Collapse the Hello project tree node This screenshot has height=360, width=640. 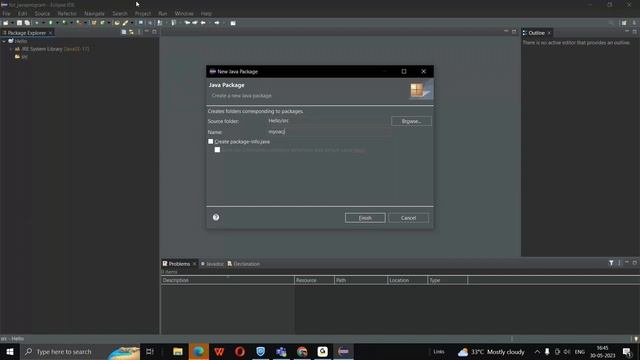pyautogui.click(x=4, y=41)
